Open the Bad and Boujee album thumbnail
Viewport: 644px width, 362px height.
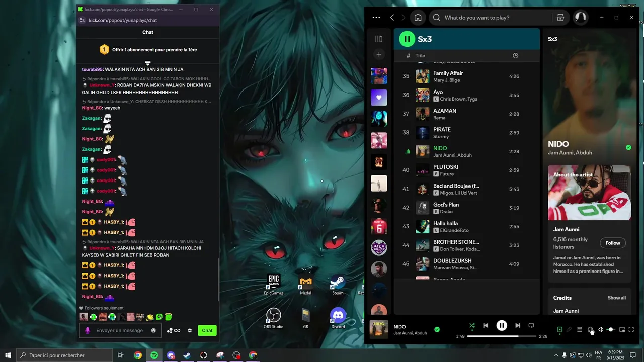point(423,189)
